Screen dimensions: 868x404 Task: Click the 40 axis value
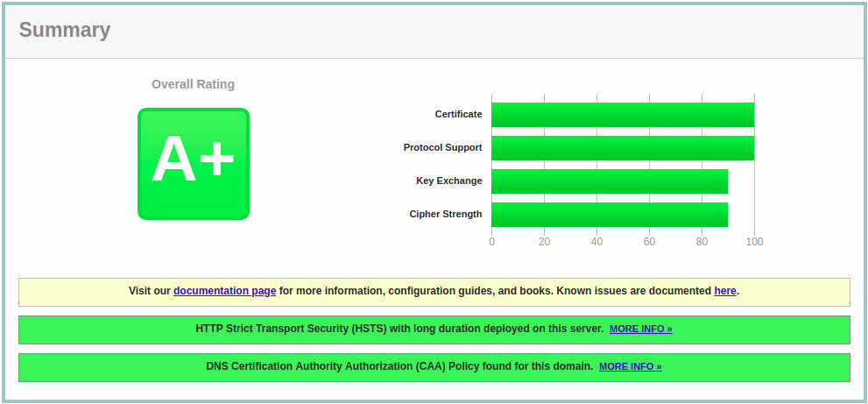click(596, 242)
